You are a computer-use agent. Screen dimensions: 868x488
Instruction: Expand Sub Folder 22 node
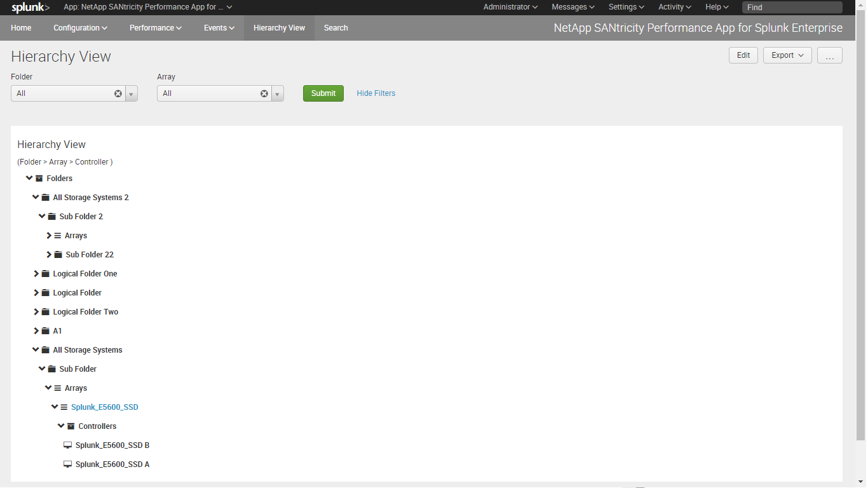[x=49, y=255]
